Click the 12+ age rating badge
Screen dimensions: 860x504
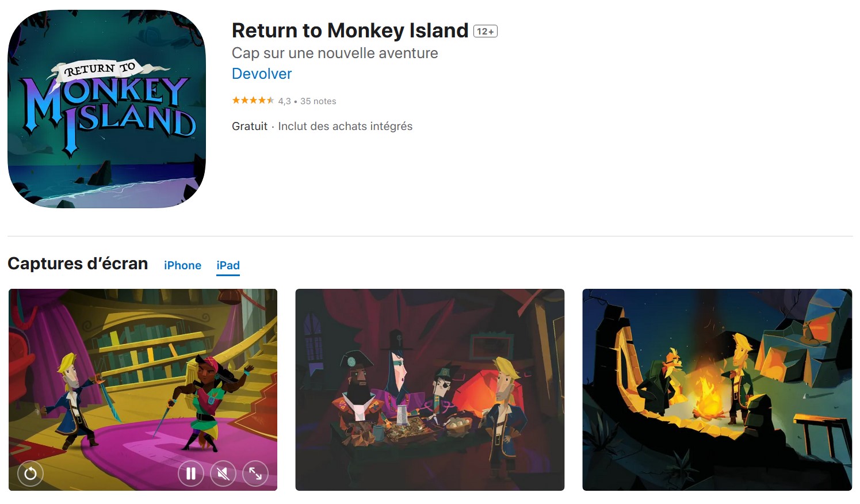(486, 31)
